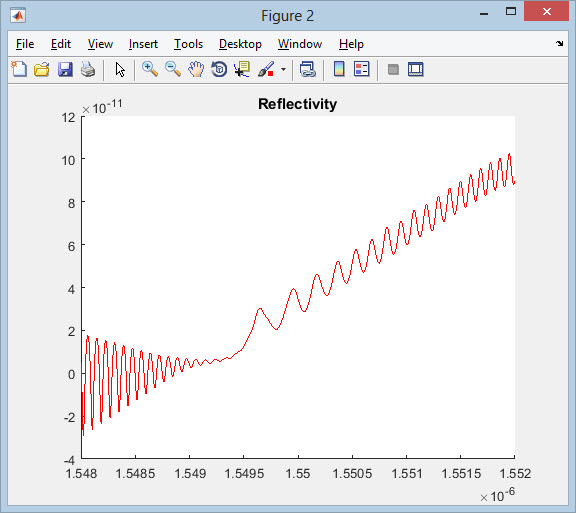576x513 pixels.
Task: Click the Brush/Select Data tool
Action: [266, 69]
